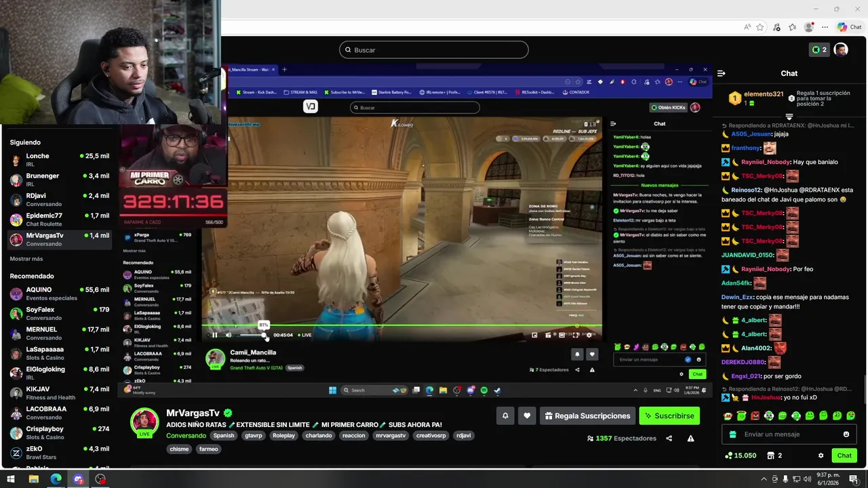
Task: Send the message with the green Chat button
Action: tap(844, 455)
